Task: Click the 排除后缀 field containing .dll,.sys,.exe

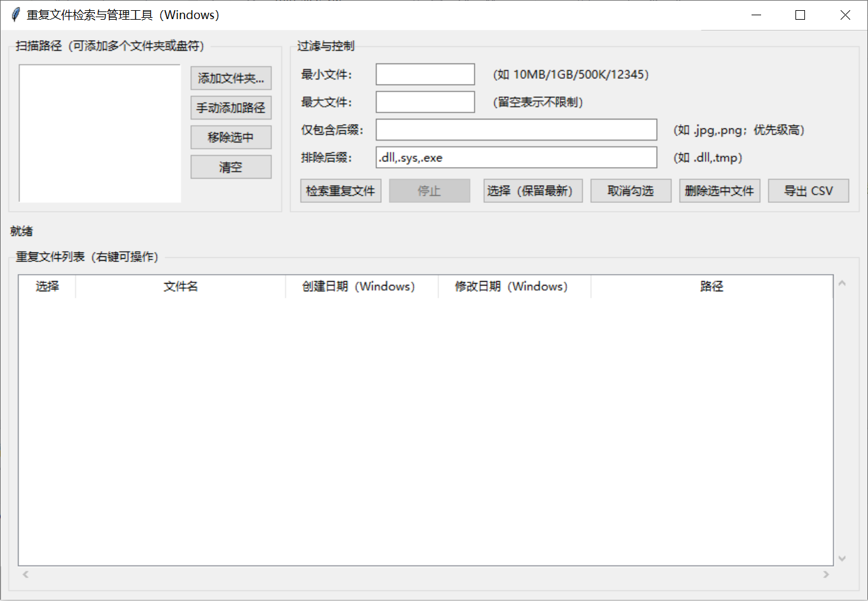Action: (515, 157)
